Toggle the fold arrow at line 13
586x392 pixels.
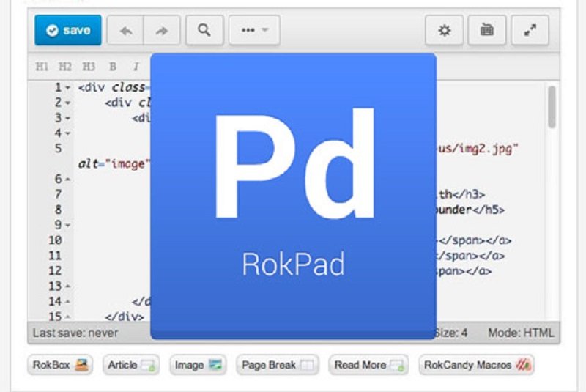point(67,286)
